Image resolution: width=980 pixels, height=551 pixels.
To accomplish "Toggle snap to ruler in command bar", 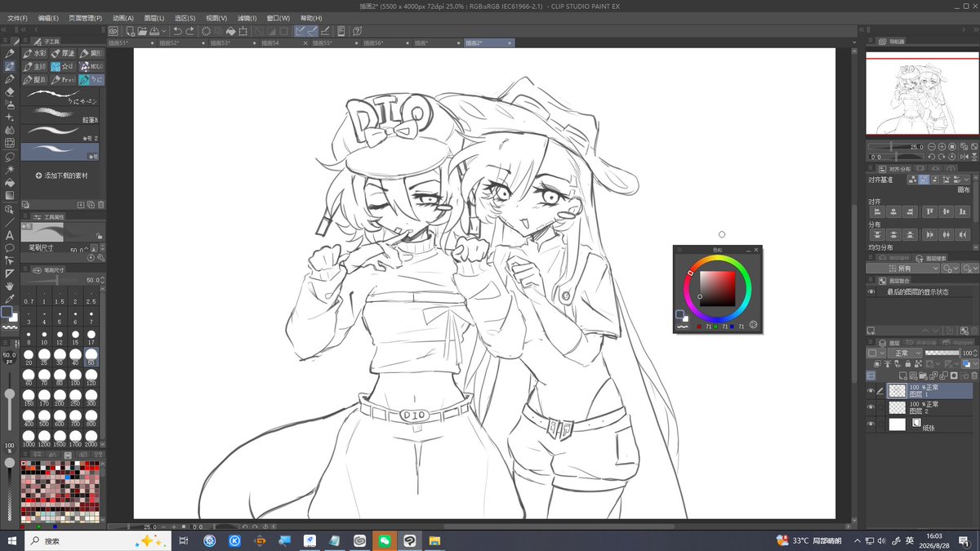I will (x=301, y=31).
